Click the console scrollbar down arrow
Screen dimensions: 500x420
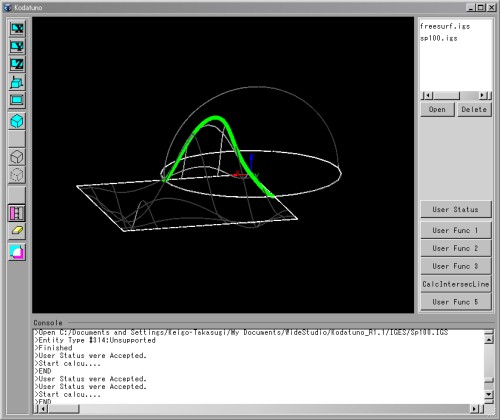[x=489, y=394]
